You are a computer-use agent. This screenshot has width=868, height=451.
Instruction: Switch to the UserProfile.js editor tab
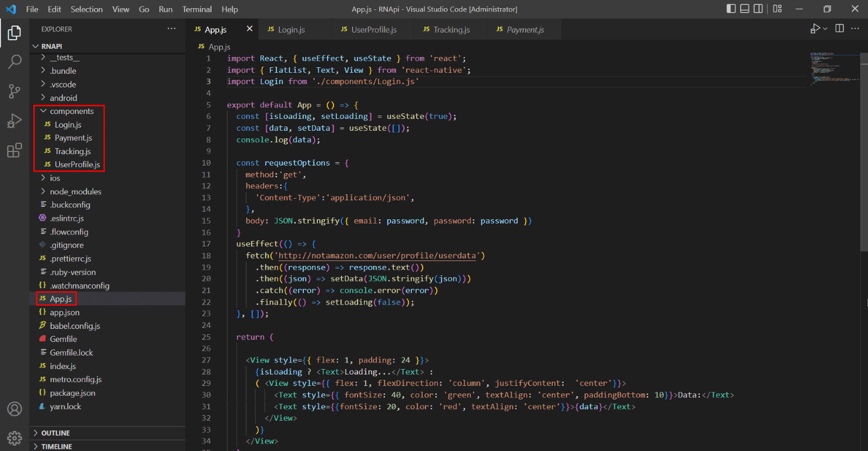pyautogui.click(x=372, y=29)
